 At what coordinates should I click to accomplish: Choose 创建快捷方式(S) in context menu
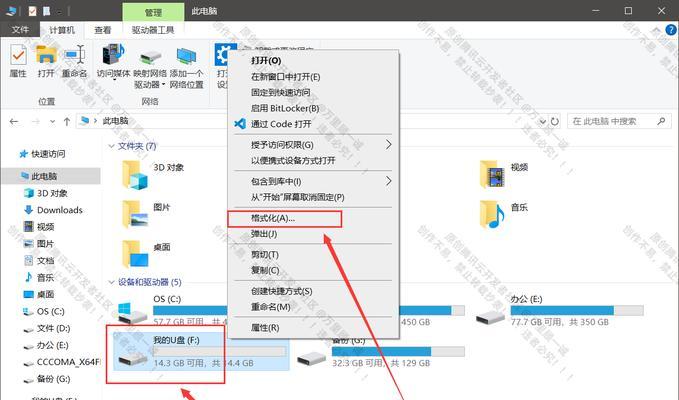point(313,291)
